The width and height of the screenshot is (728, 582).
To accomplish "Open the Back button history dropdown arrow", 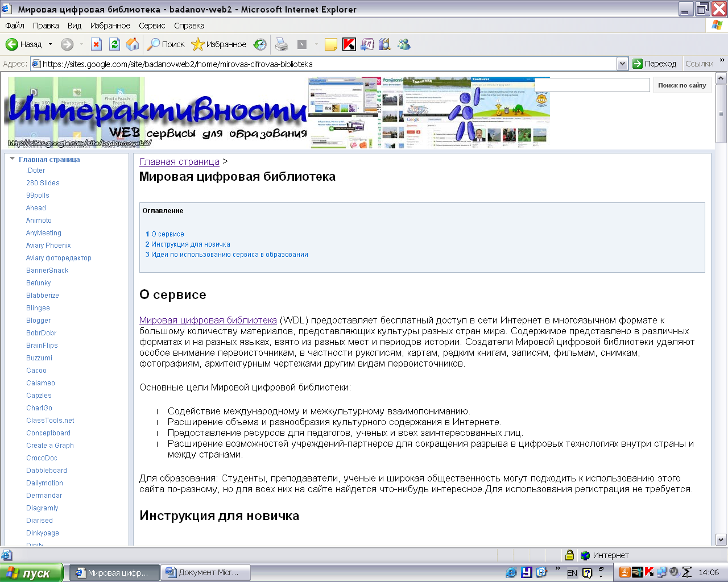I will (x=50, y=44).
